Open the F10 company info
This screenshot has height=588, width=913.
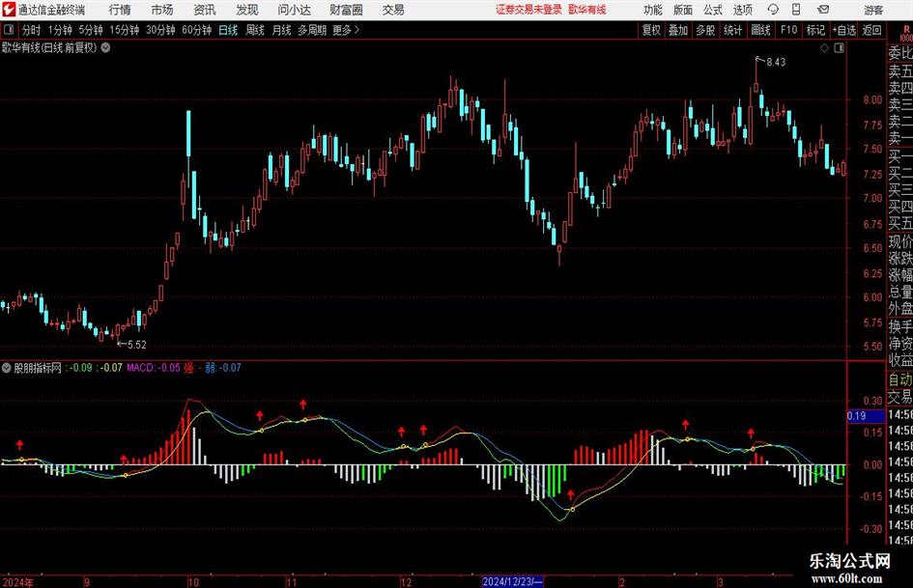tap(788, 30)
